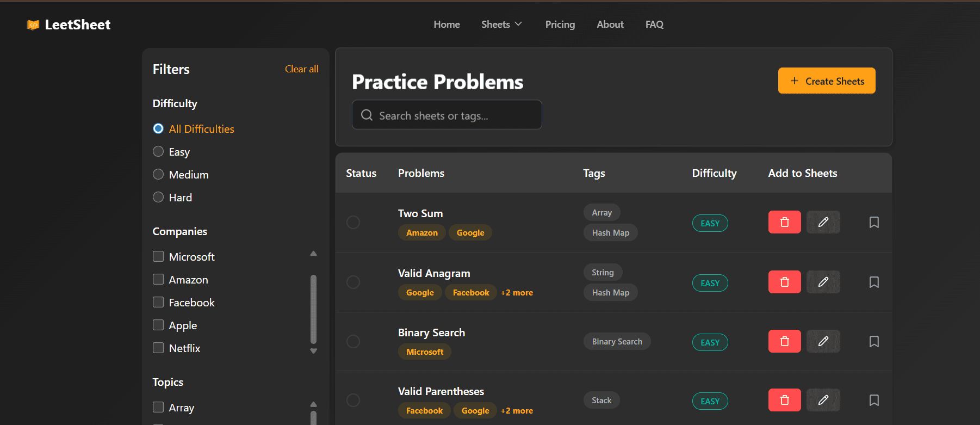Check the Microsoft company filter
980x425 pixels.
tap(158, 256)
